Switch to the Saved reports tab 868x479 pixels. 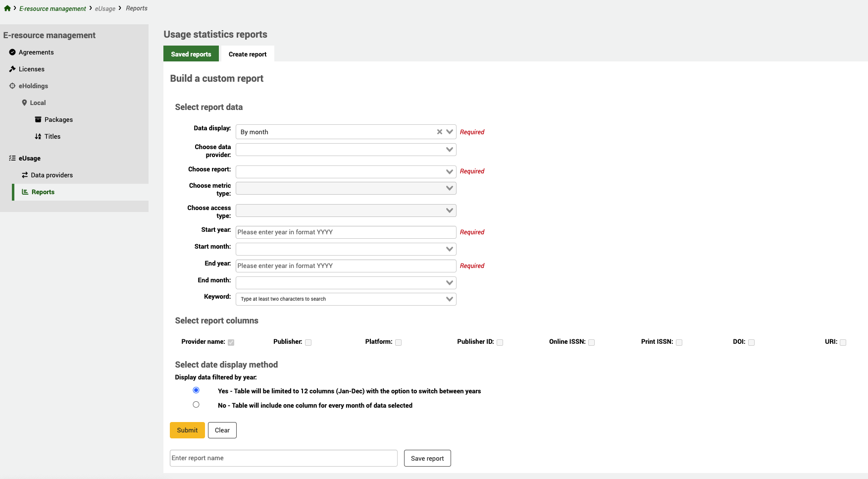[x=191, y=53]
